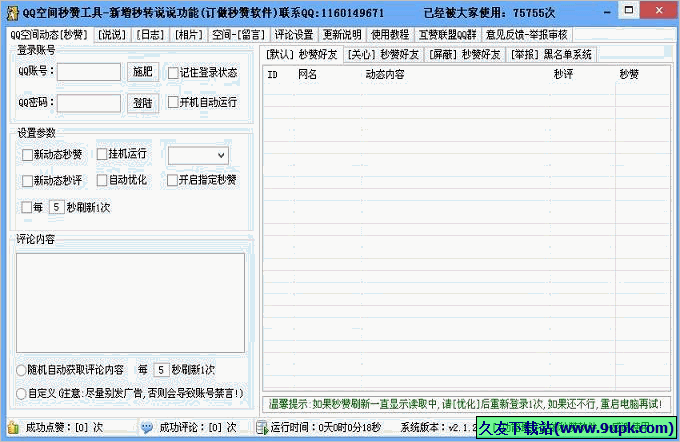Close the QQ空间秒赞工具 window
Image resolution: width=680 pixels, height=442 pixels.
tap(659, 10)
